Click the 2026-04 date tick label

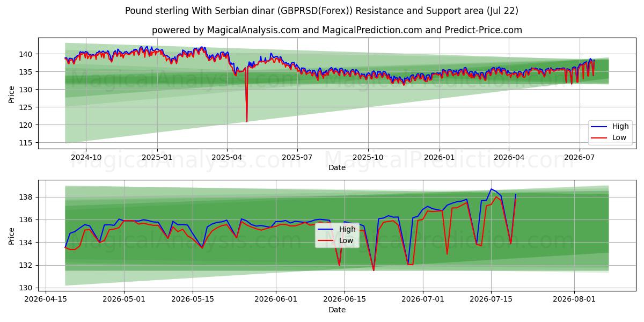(x=509, y=158)
